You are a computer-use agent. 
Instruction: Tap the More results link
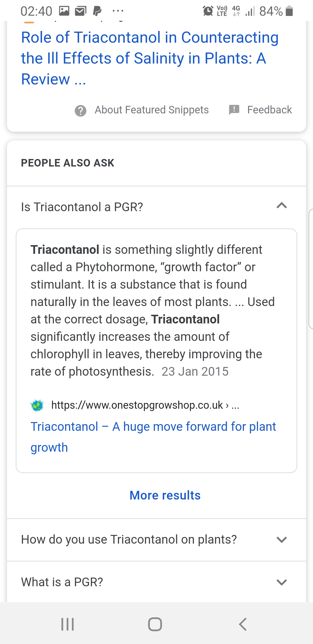point(165,495)
